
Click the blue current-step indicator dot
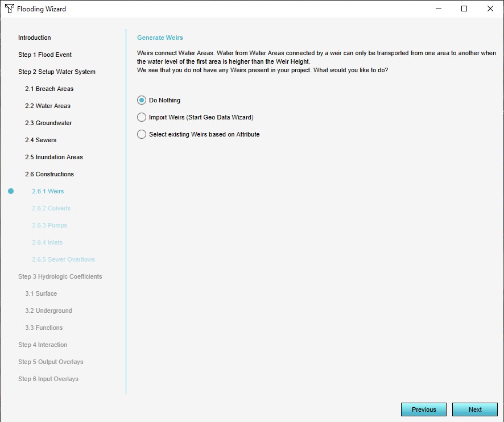11,191
